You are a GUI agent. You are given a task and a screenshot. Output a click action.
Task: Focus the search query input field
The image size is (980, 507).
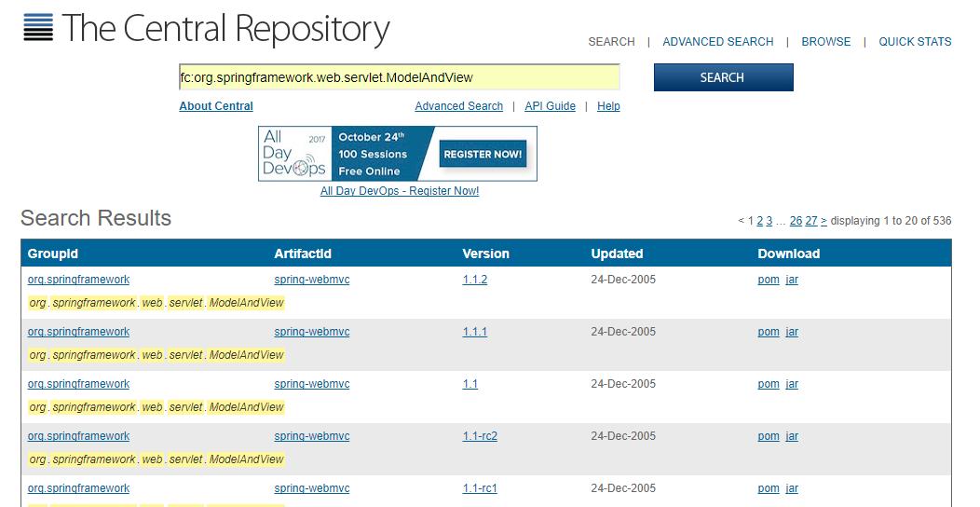point(399,77)
